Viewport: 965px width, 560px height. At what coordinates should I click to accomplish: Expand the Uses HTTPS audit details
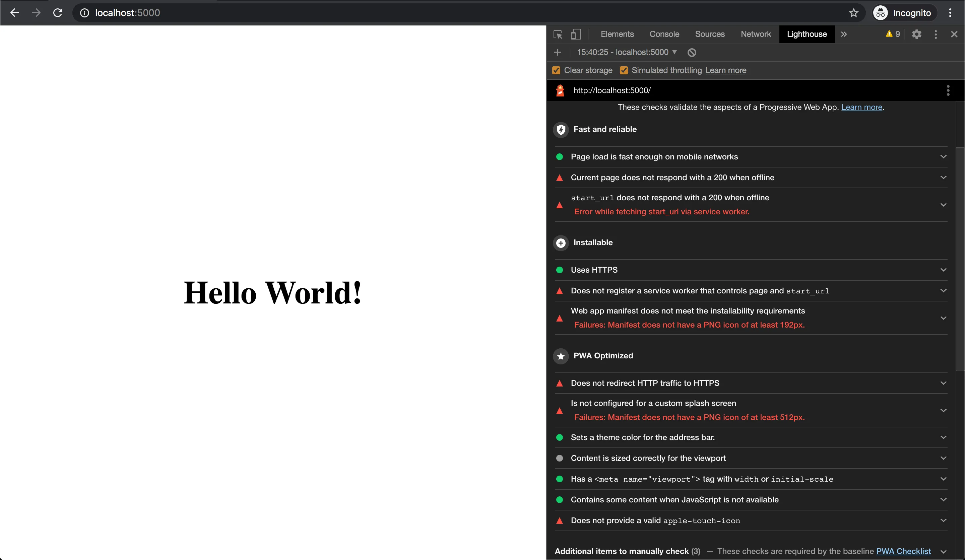[943, 270]
